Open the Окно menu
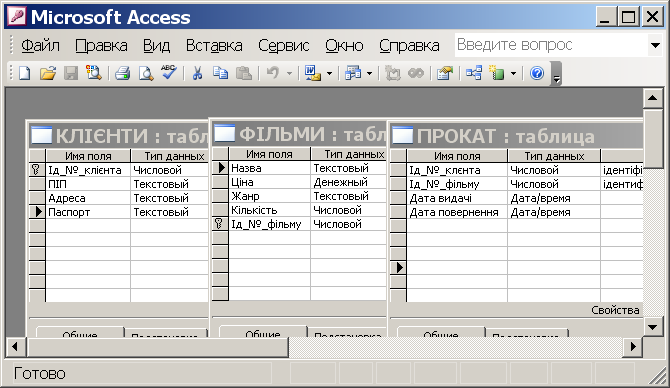This screenshot has height=388, width=670. coord(344,45)
